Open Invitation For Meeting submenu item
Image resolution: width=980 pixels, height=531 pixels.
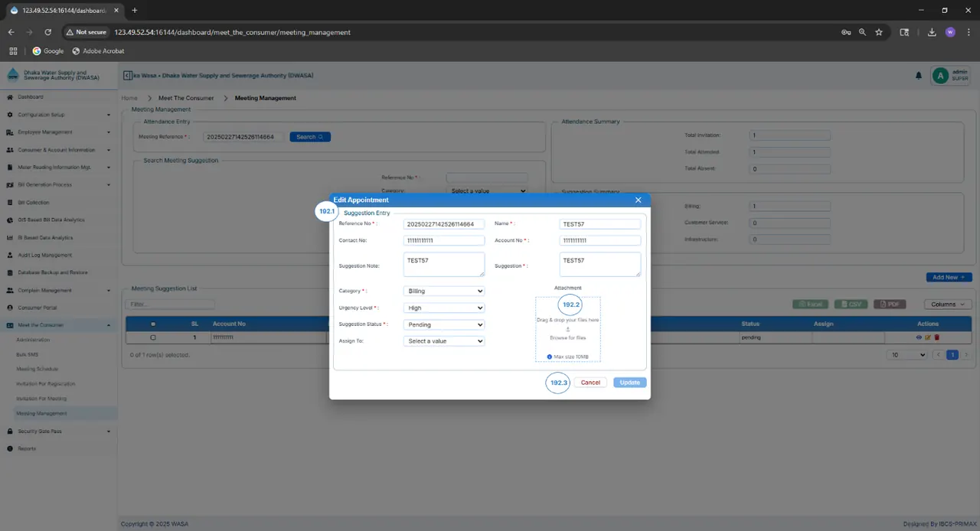(x=41, y=399)
